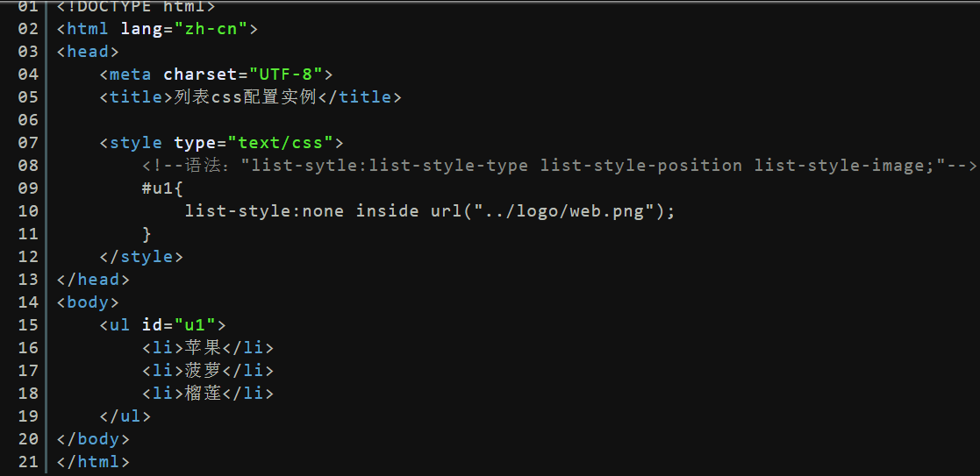Click the closing title tag
The width and height of the screenshot is (980, 476).
click(x=360, y=96)
